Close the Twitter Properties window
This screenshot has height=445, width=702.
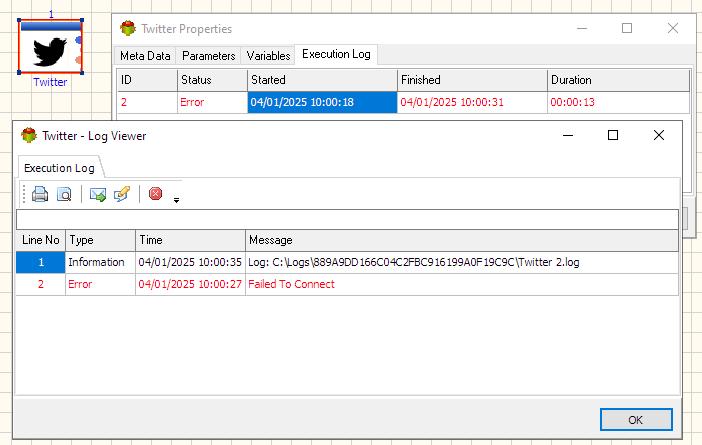pos(673,28)
